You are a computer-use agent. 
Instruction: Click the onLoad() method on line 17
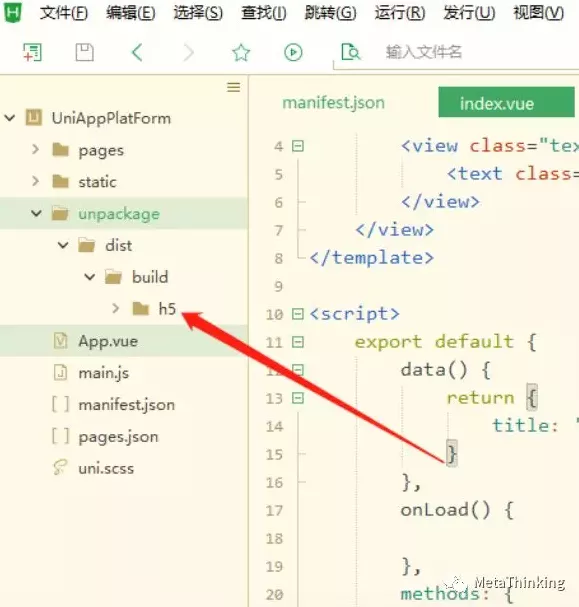445,510
